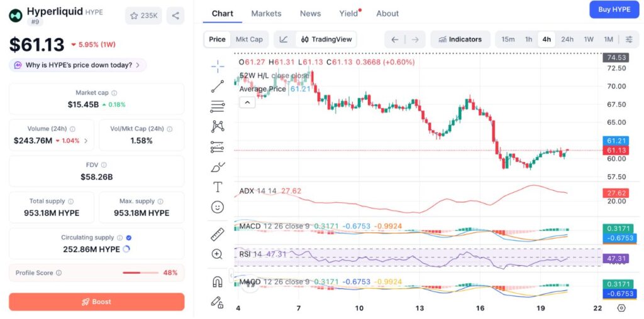Collapse the left sidebar handle
Screen dimensions: 644x319
pyautogui.click(x=231, y=275)
